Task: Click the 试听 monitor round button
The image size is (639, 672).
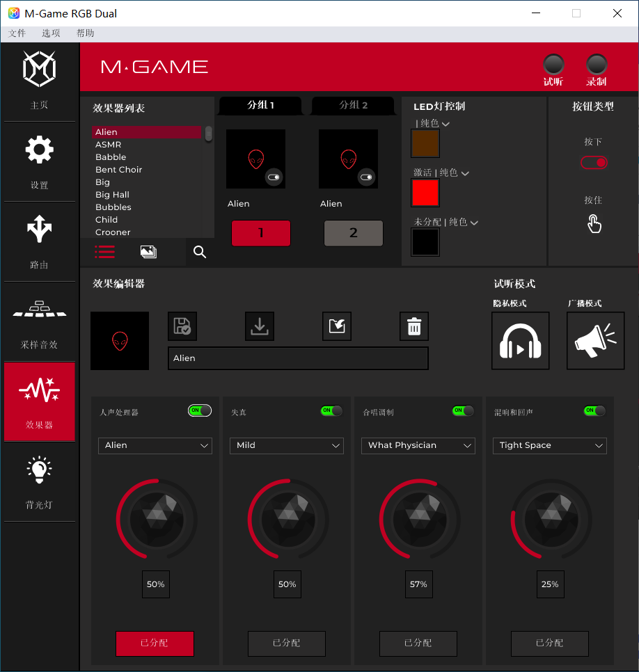Action: (553, 65)
